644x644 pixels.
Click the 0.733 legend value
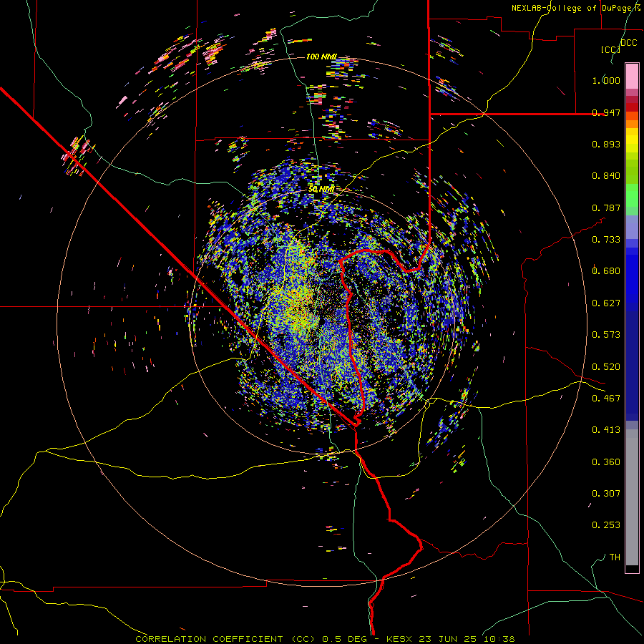[606, 240]
